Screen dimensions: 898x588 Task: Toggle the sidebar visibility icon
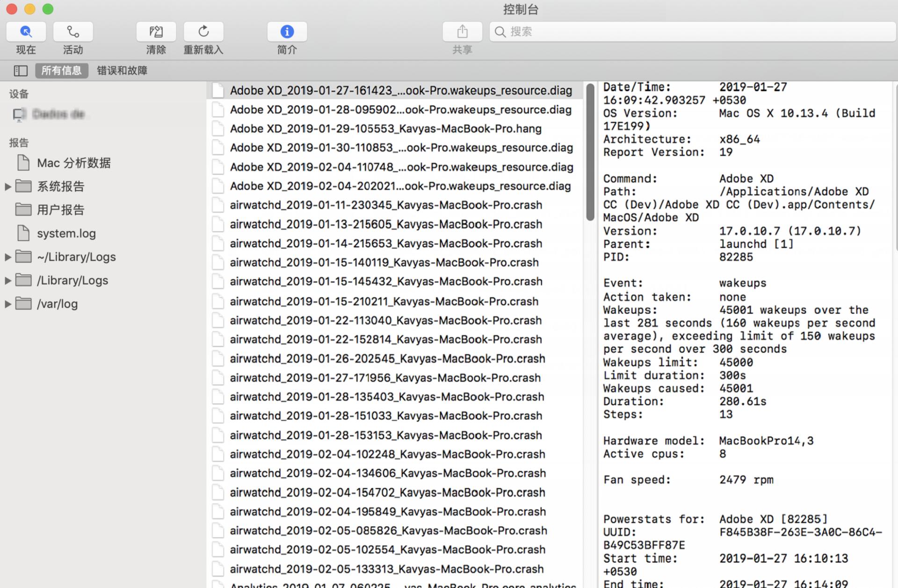pos(21,71)
